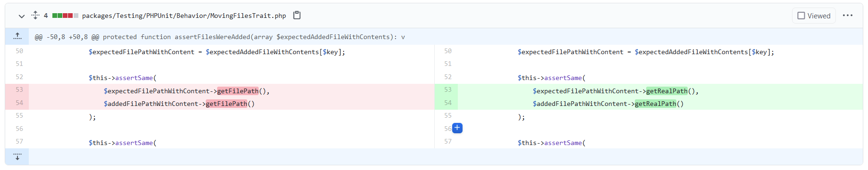Click left-side line number 57
This screenshot has height=170, width=868.
pyautogui.click(x=19, y=141)
